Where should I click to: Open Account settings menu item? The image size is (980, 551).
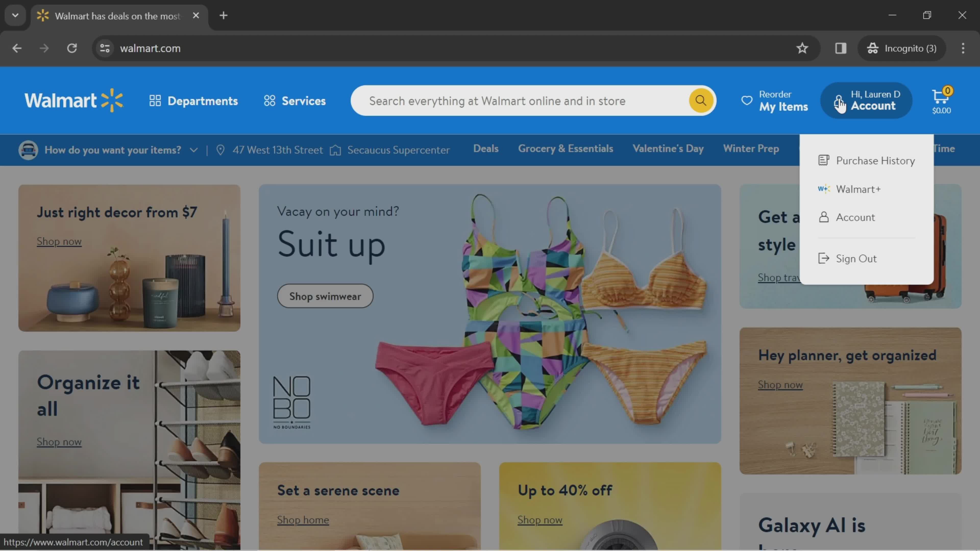(855, 217)
